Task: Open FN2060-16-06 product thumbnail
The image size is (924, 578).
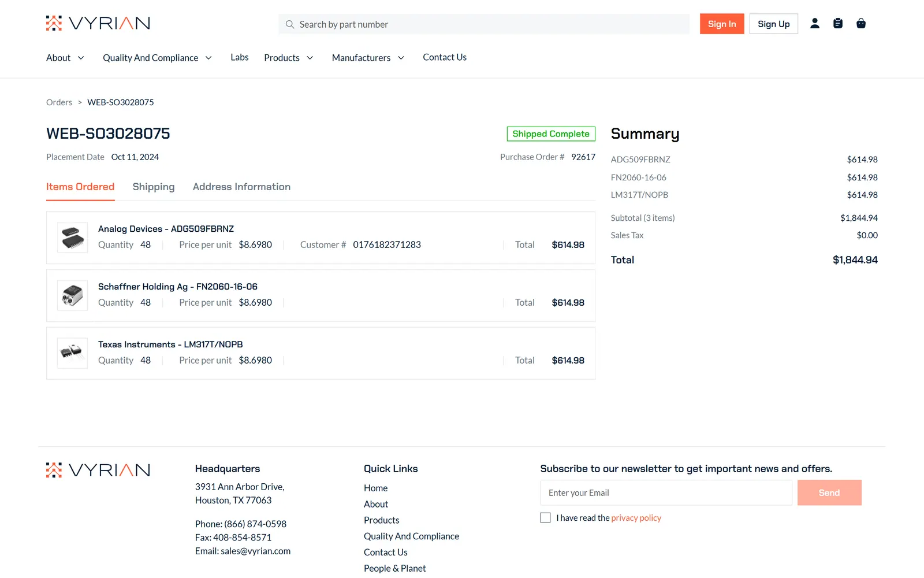Action: coord(73,295)
